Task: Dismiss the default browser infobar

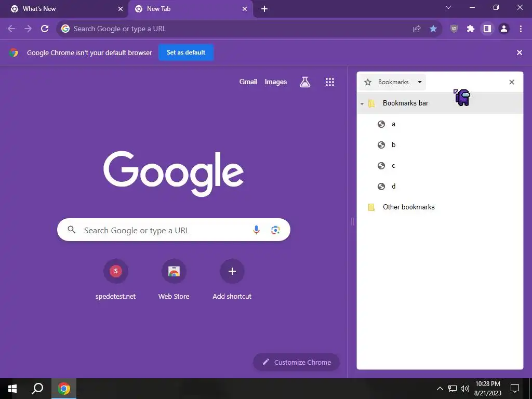Action: 520,52
